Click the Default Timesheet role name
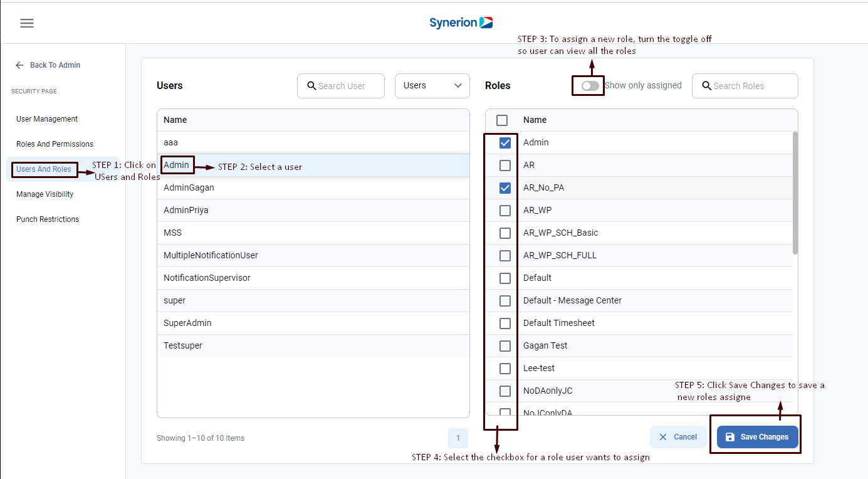 coord(559,324)
